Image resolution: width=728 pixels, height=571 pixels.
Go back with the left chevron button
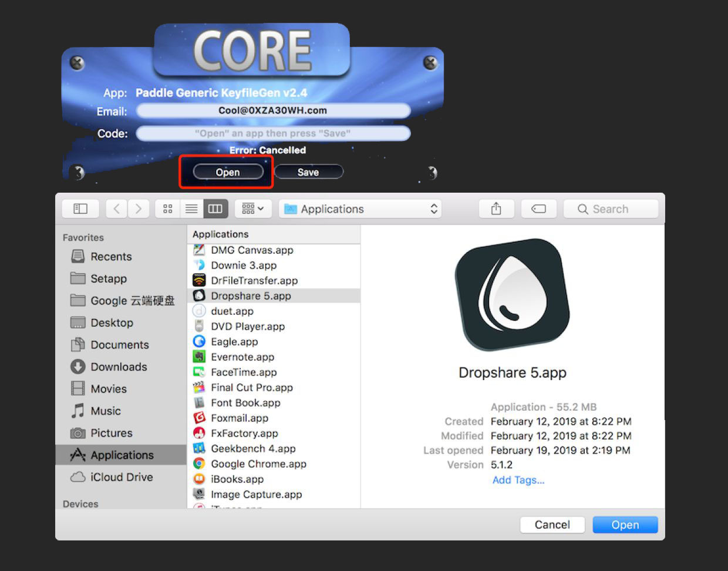click(117, 209)
